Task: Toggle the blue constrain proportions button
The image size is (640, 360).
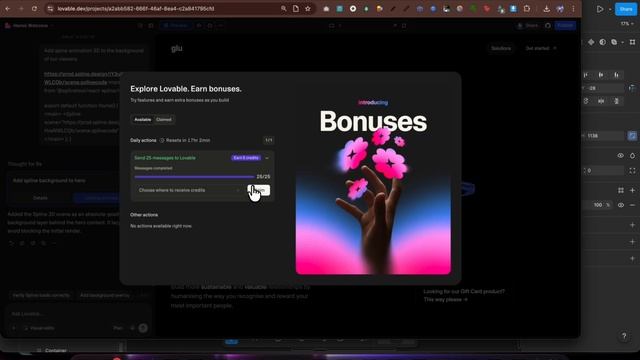Action: click(x=632, y=136)
